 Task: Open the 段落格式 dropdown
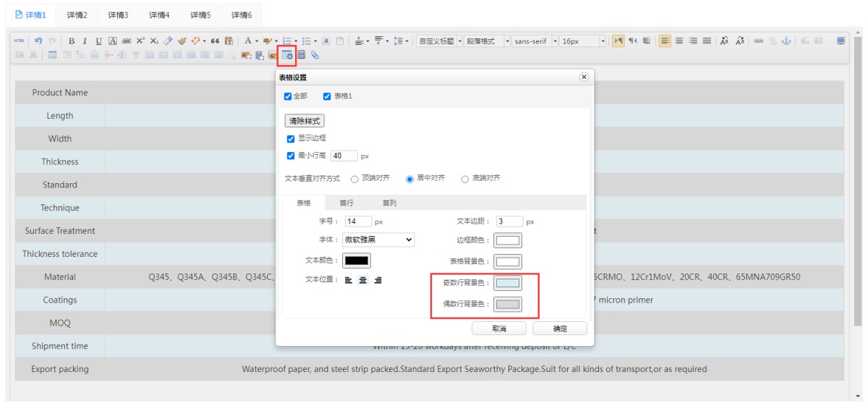[x=488, y=41]
